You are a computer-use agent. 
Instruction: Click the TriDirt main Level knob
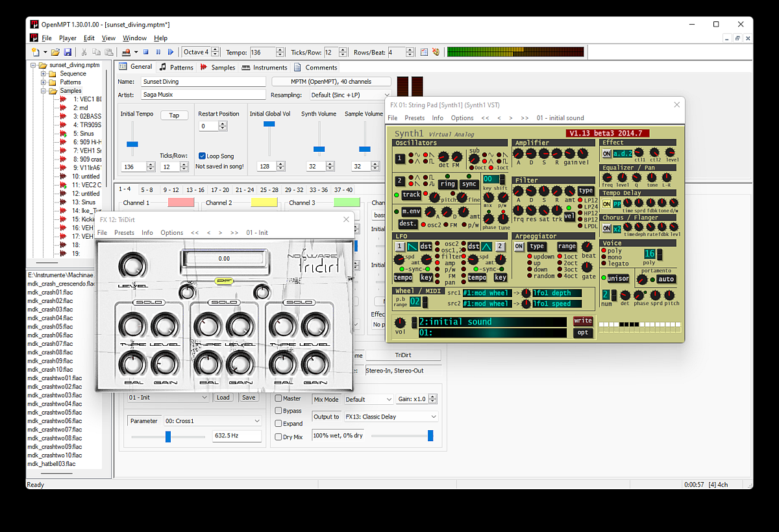(x=132, y=266)
